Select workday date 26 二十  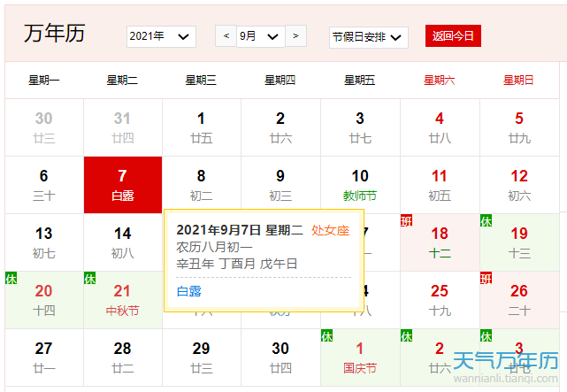pyautogui.click(x=519, y=300)
